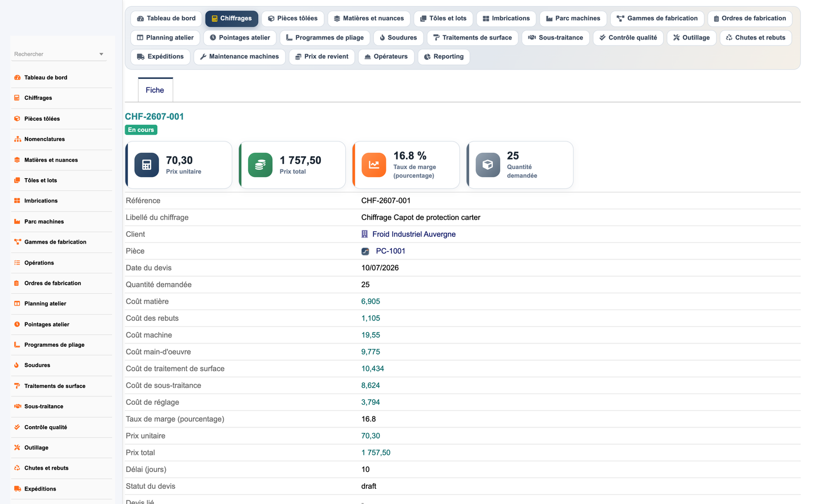Click the En cours status badge
Screen dimensions: 815x504
[x=141, y=130]
